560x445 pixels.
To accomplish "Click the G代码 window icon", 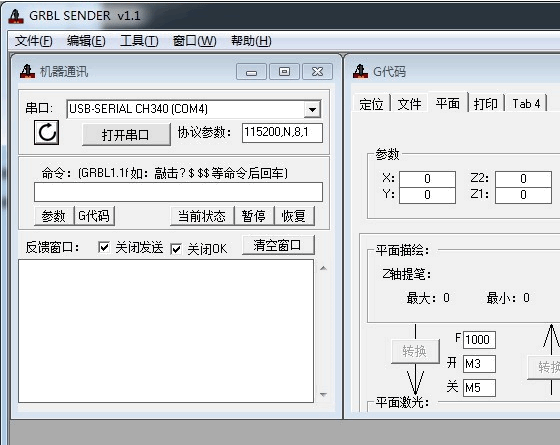I will click(x=360, y=71).
